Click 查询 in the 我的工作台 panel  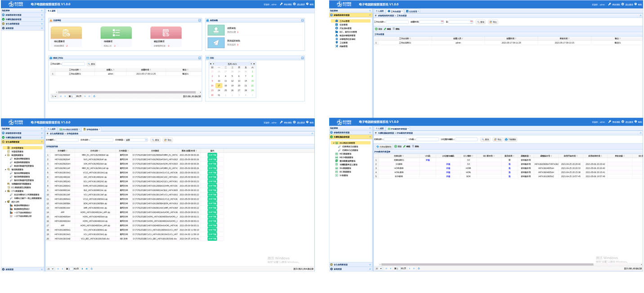point(91,64)
